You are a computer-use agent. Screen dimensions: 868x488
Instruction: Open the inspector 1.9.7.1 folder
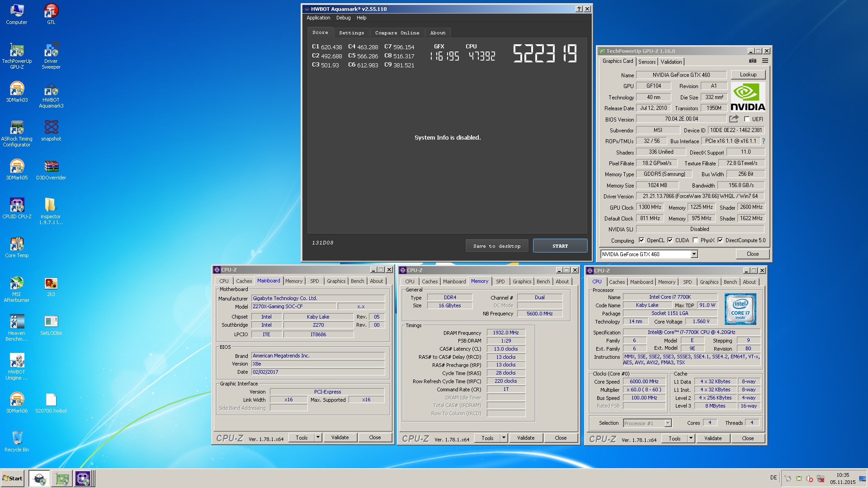51,211
